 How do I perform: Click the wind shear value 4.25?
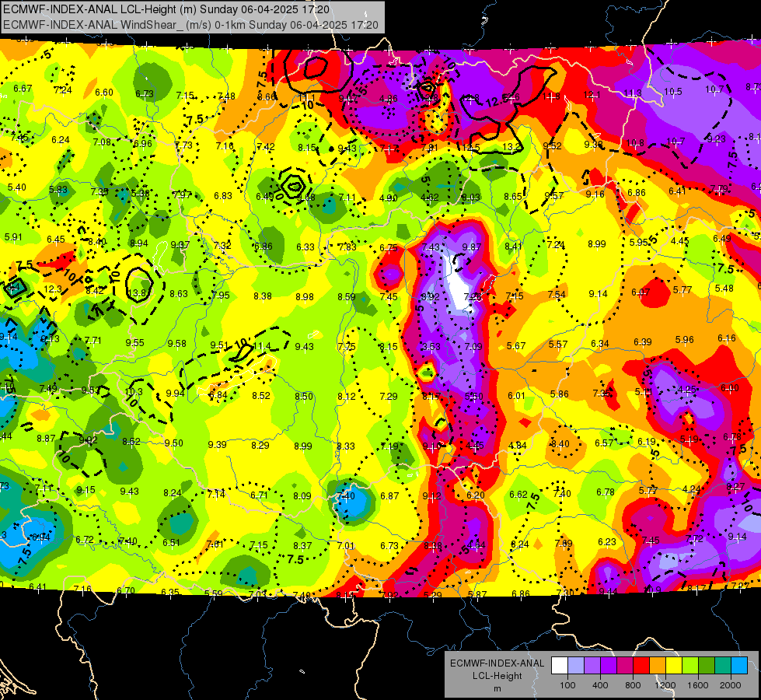click(x=686, y=389)
